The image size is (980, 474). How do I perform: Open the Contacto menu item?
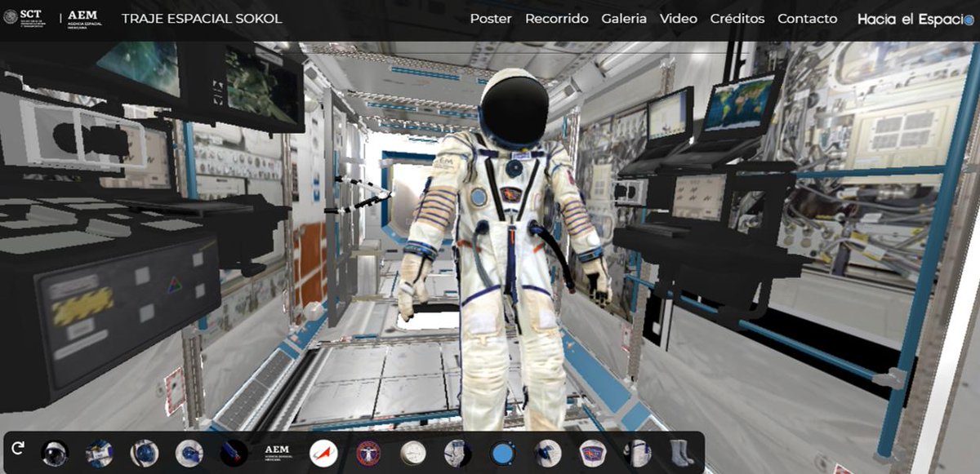(x=807, y=19)
